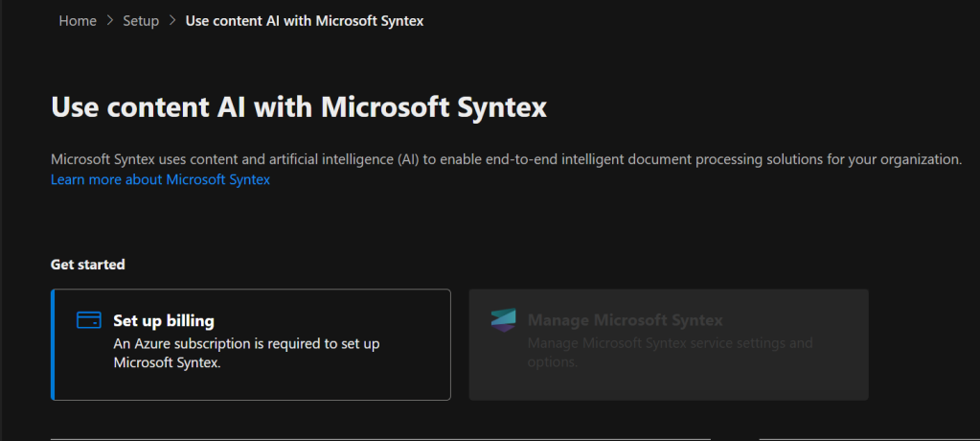Click the chevron separator after Setup
Viewport: 980px width, 441px height.
tap(172, 21)
